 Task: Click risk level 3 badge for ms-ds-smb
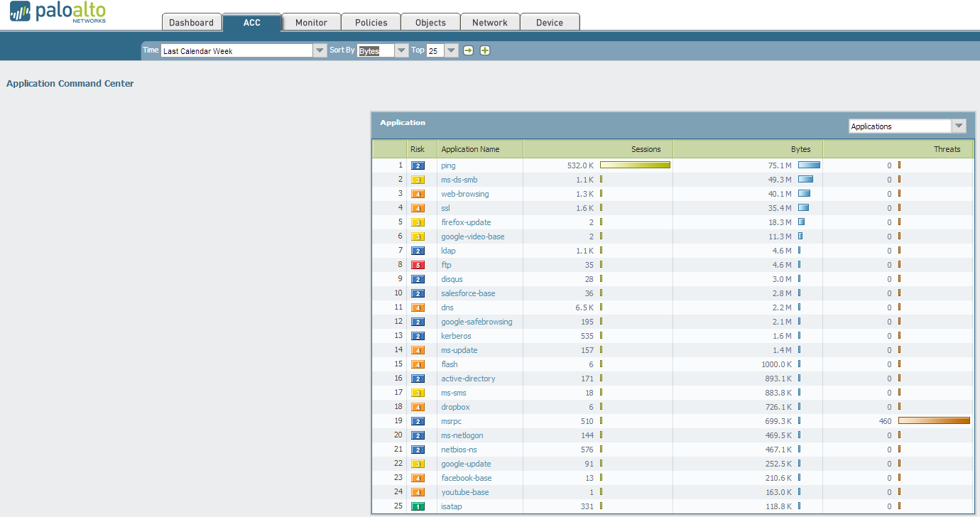(418, 180)
